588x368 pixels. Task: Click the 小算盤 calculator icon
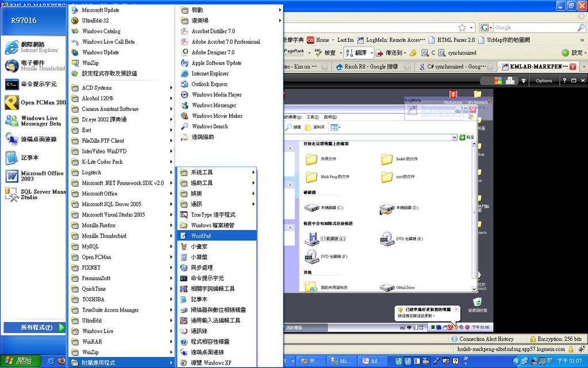(x=184, y=257)
